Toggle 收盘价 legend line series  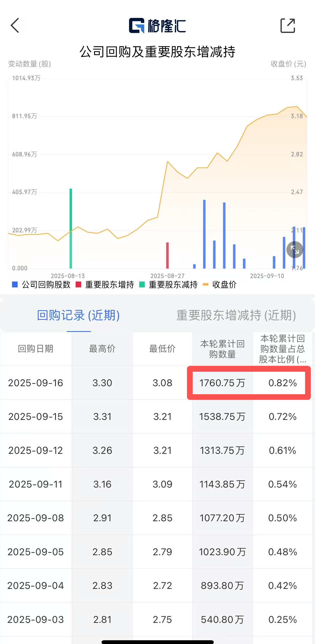[220, 285]
